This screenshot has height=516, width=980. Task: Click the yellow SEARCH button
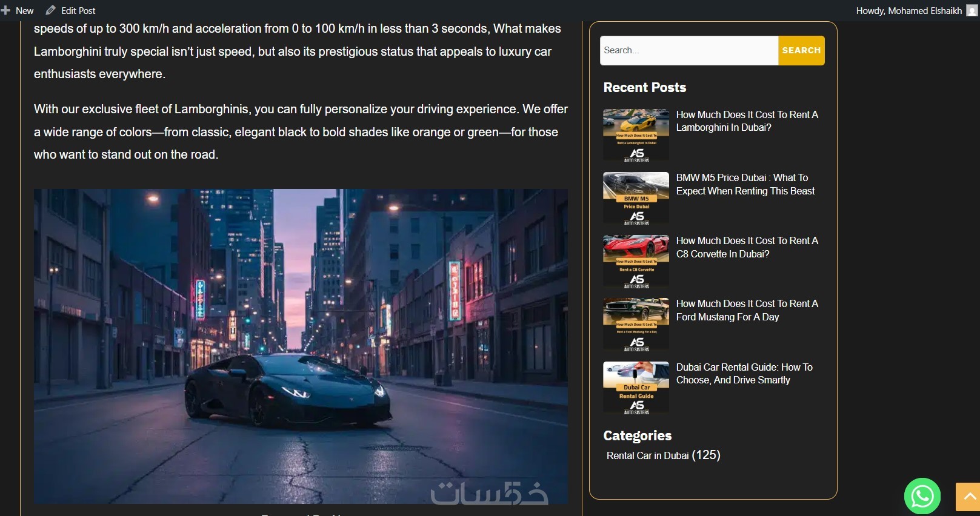click(801, 50)
